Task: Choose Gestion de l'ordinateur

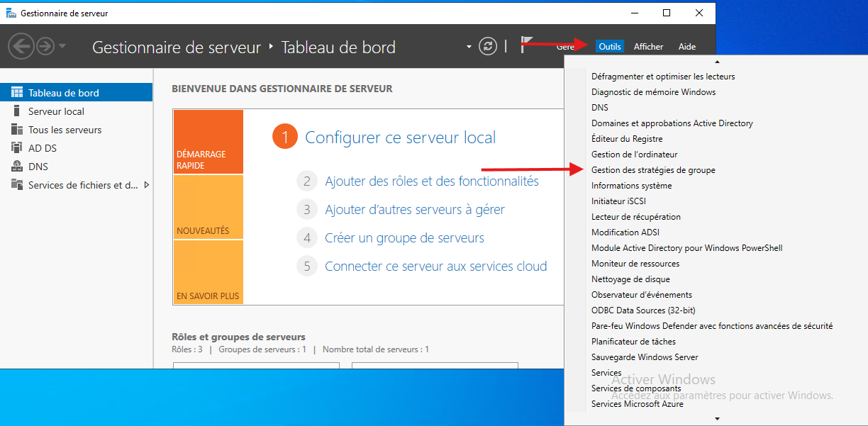Action: pos(635,155)
